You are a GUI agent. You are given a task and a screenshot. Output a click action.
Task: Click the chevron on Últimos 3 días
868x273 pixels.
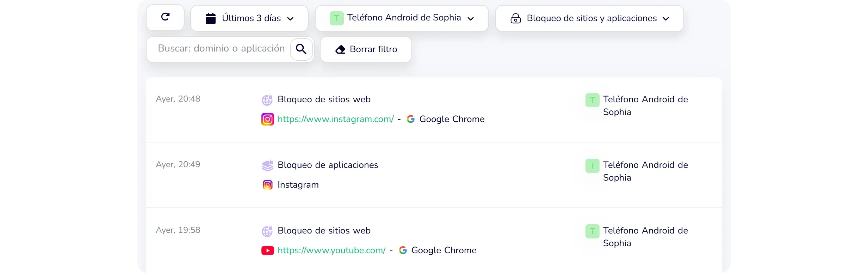[x=290, y=19]
